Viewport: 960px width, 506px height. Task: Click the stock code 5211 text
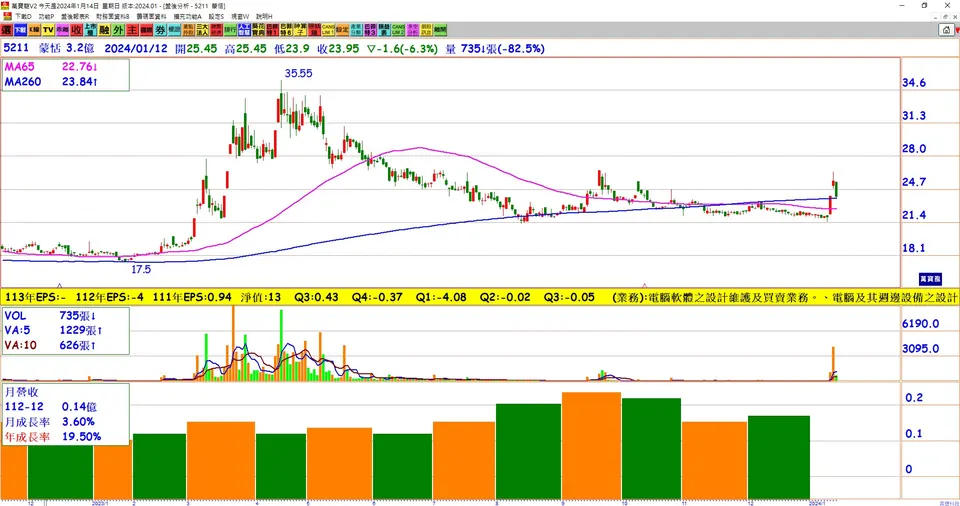click(16, 48)
